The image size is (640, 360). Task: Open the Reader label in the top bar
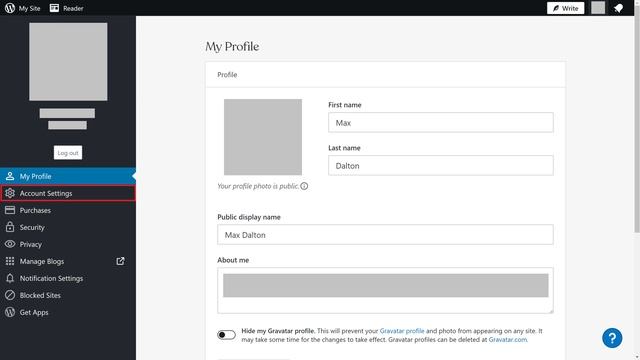[x=73, y=8]
